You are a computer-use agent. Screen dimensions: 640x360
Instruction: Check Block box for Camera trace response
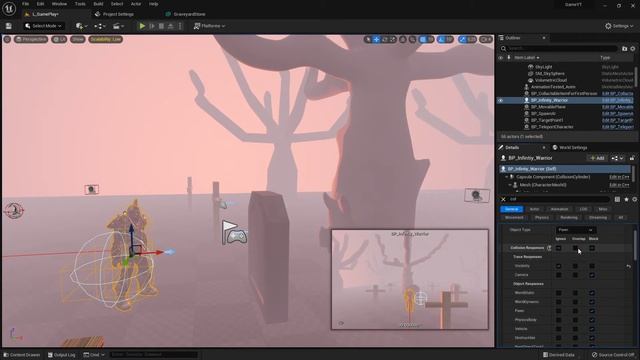(592, 275)
